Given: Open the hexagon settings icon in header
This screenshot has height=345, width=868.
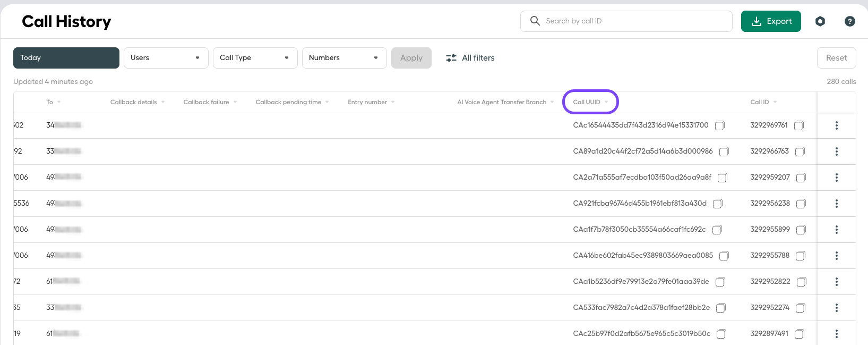Looking at the screenshot, I should 820,21.
